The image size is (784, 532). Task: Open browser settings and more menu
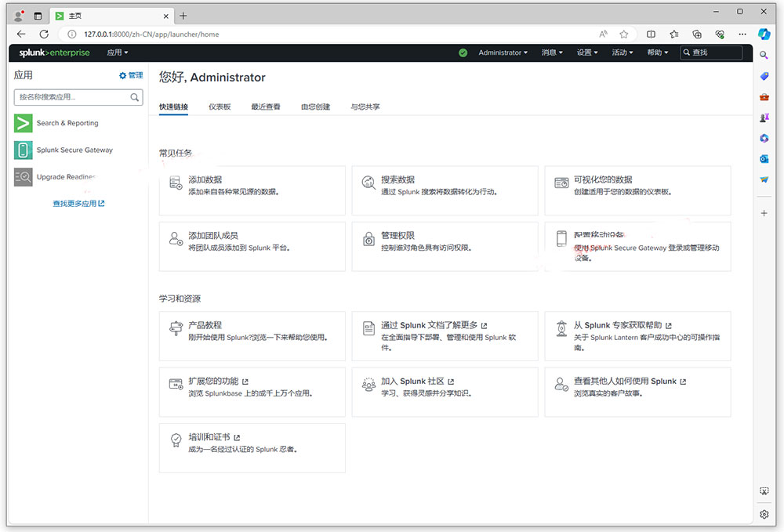(x=742, y=34)
